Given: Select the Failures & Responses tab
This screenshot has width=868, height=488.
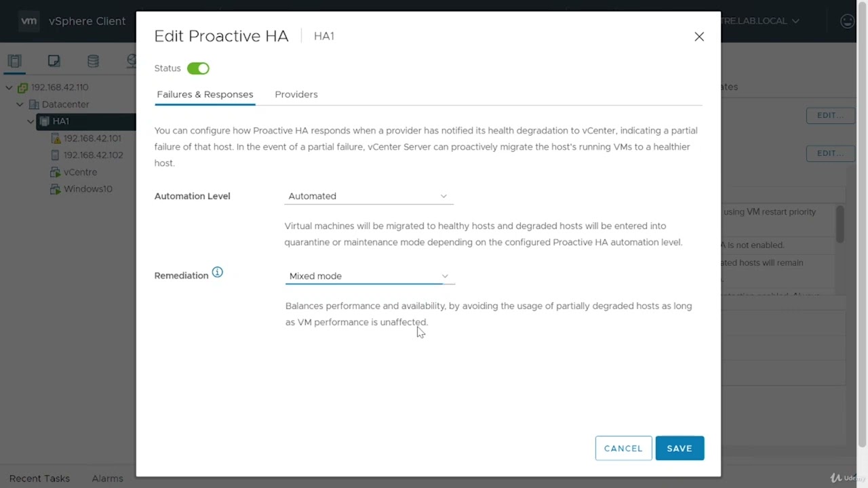Looking at the screenshot, I should coord(205,94).
